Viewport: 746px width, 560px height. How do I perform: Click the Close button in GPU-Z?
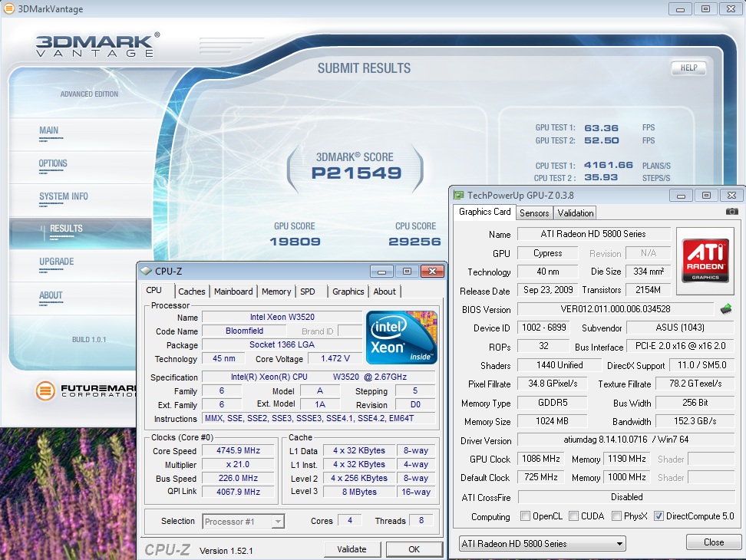(x=714, y=542)
